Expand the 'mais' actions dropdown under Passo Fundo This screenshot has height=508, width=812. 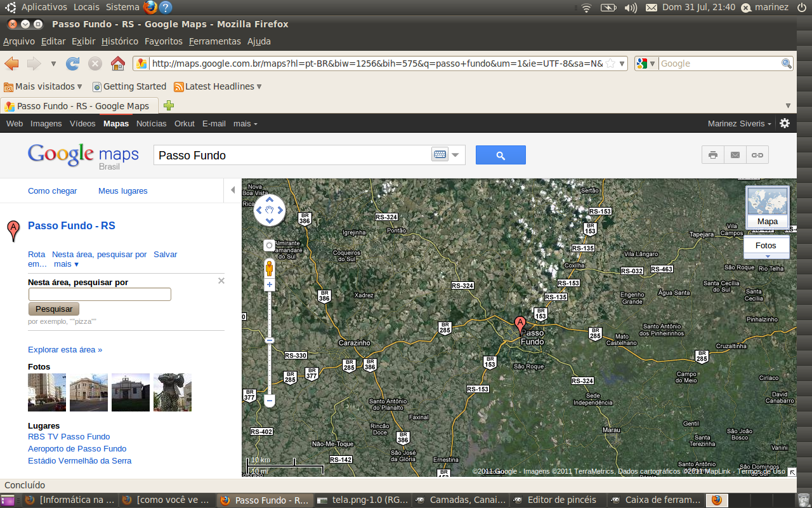pyautogui.click(x=67, y=264)
